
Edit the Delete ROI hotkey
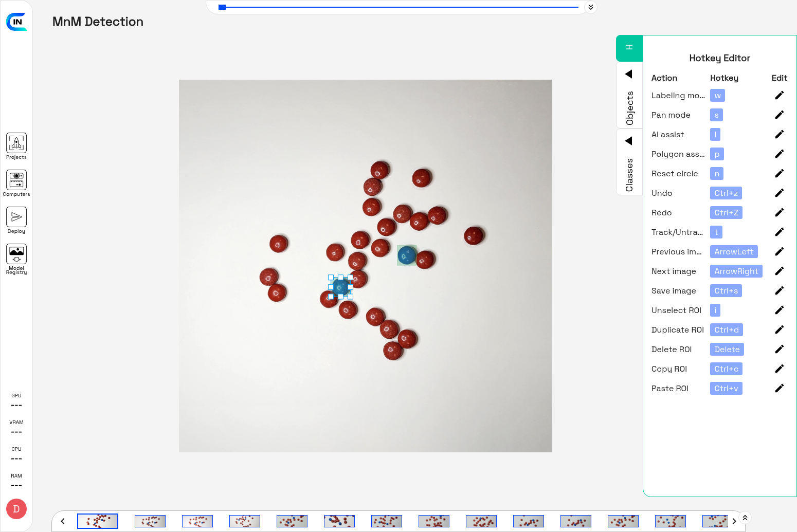click(x=779, y=350)
